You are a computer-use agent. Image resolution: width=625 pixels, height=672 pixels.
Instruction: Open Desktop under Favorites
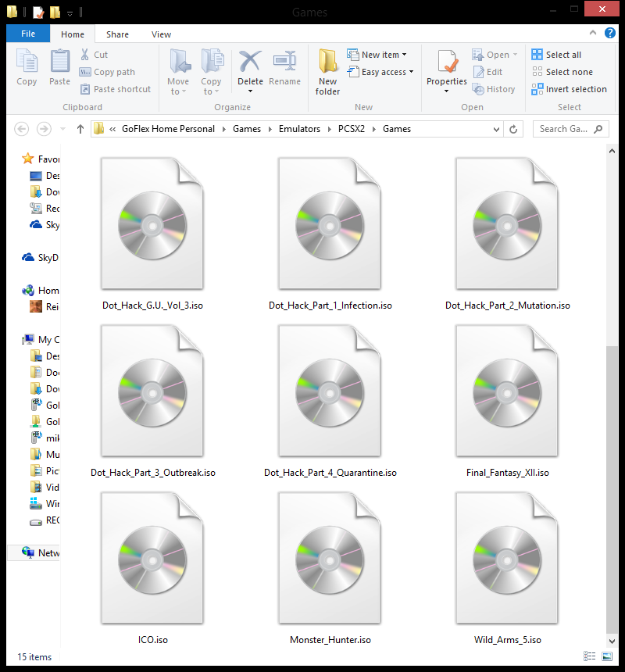pyautogui.click(x=45, y=176)
